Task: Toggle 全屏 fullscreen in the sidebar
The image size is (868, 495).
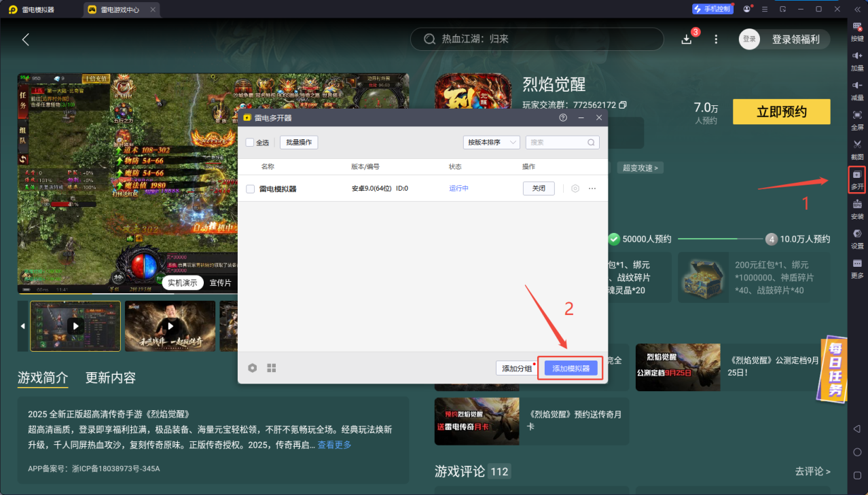Action: [857, 120]
